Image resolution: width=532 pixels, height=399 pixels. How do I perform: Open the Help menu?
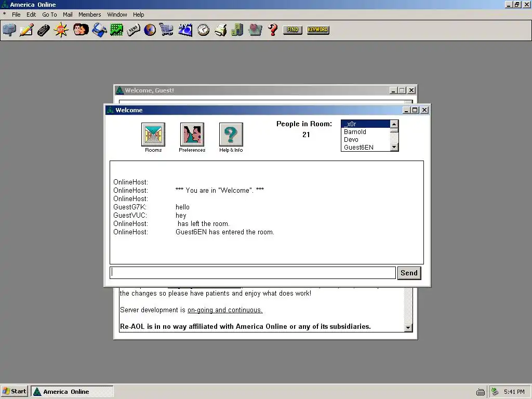138,15
